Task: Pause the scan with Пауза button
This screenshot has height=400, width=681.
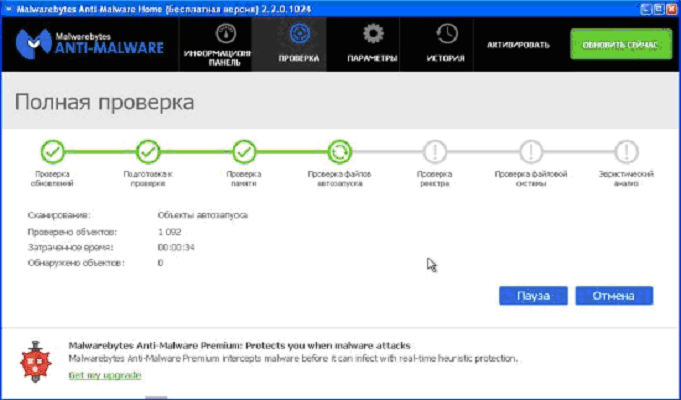Action: (x=533, y=296)
